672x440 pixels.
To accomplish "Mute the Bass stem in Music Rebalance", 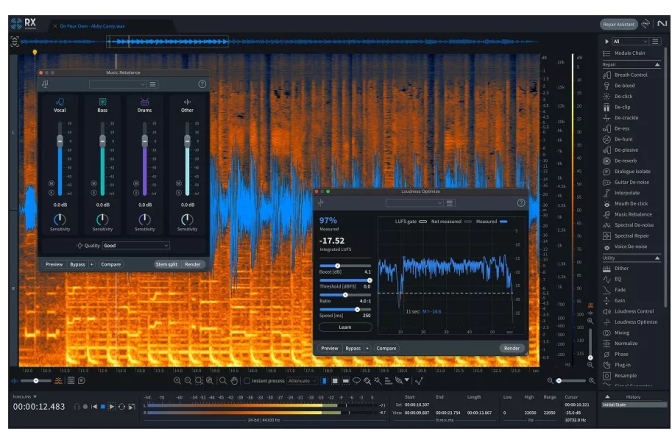I will pos(94,183).
